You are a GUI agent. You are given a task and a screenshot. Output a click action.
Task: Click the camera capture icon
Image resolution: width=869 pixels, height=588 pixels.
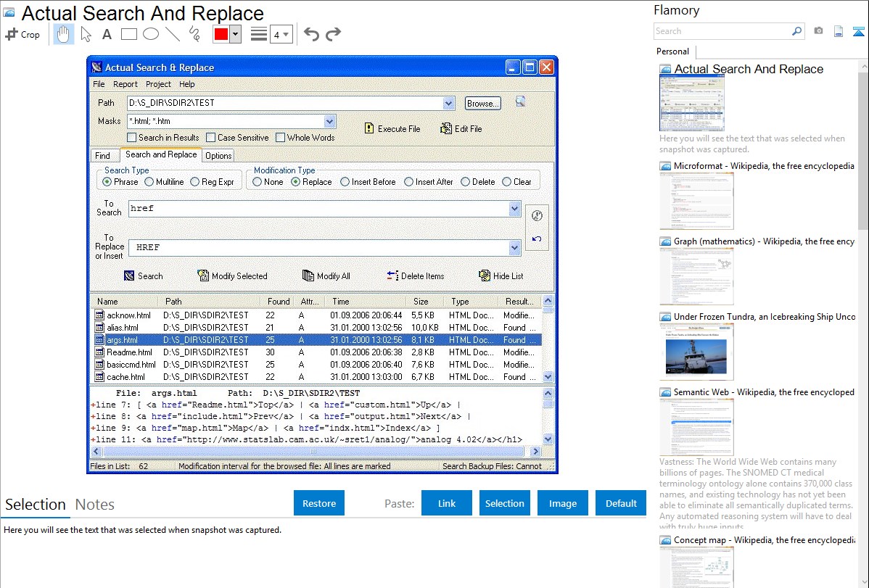point(818,31)
